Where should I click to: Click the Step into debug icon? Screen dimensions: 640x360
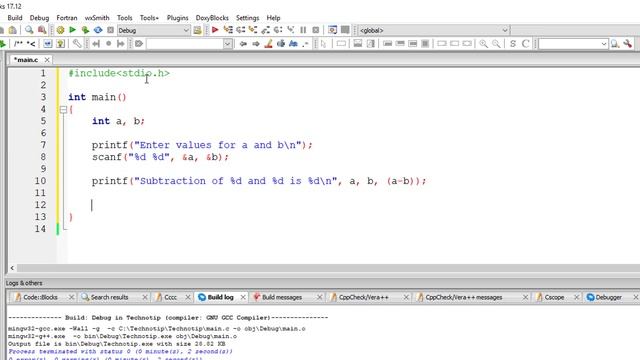coord(253,30)
